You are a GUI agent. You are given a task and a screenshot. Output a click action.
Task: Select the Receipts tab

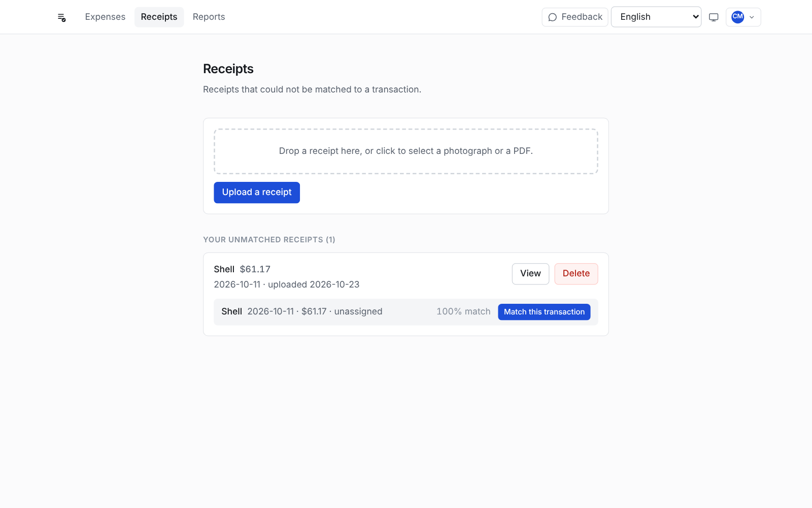159,17
